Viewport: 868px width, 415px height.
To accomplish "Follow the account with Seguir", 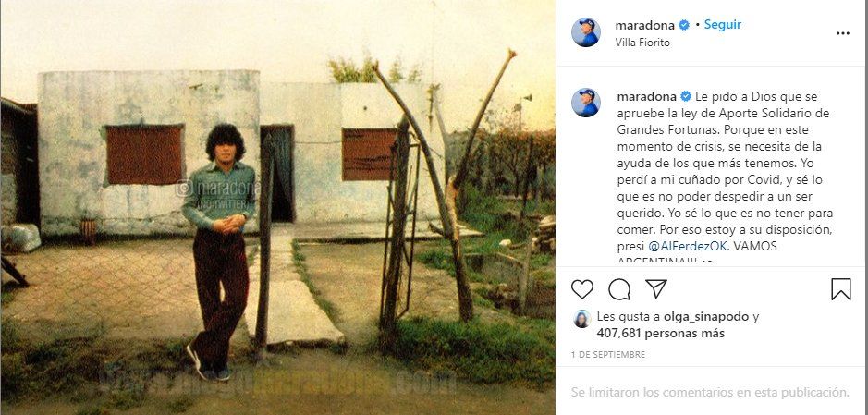I will click(x=723, y=25).
